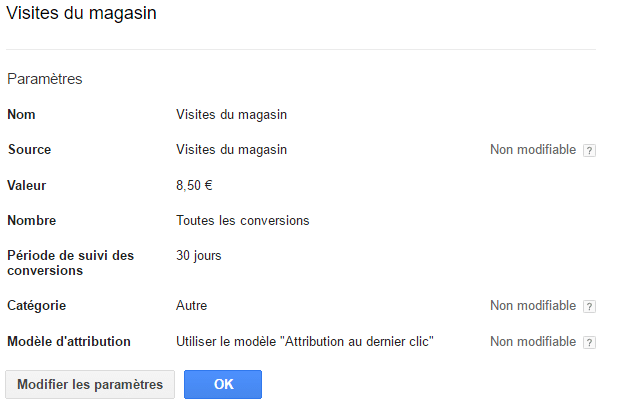Screen dimensions: 622x411
Task: Confirm with the blue OK button
Action: tap(223, 384)
